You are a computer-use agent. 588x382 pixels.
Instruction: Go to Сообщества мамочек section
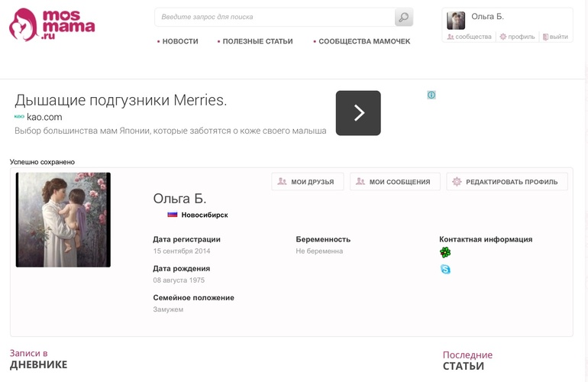[363, 41]
